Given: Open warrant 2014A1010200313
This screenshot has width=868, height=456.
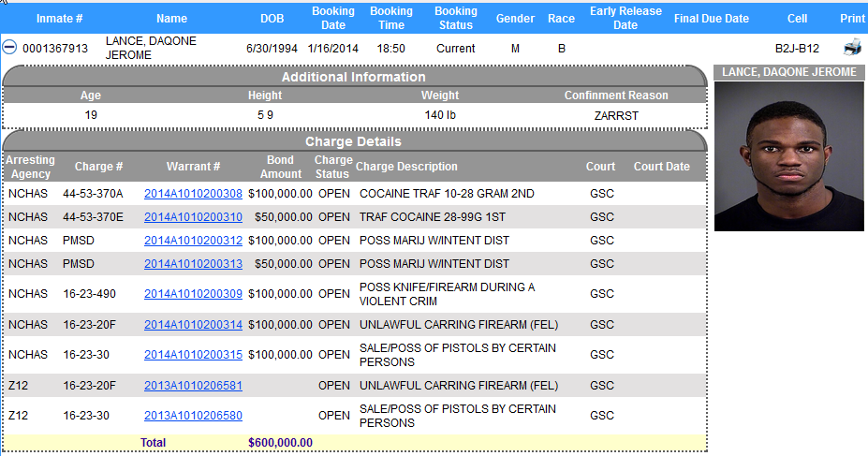Looking at the screenshot, I should coord(193,263).
